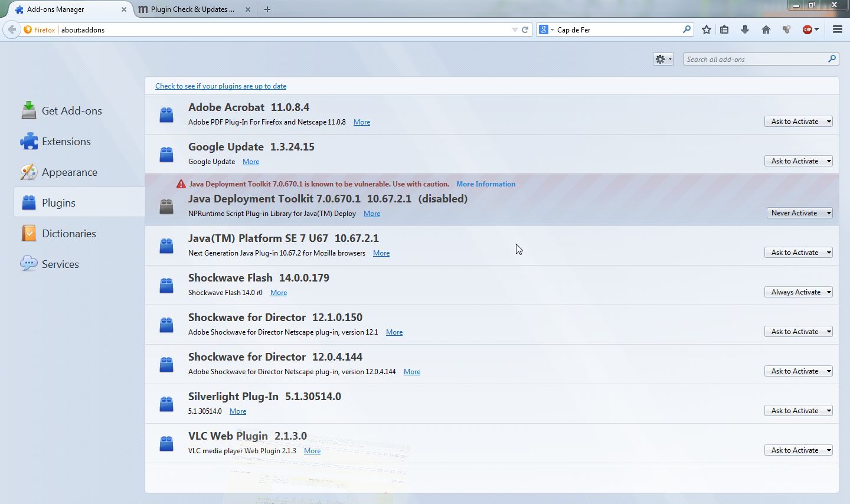Close the Plugin Check & Updates tab

[247, 9]
